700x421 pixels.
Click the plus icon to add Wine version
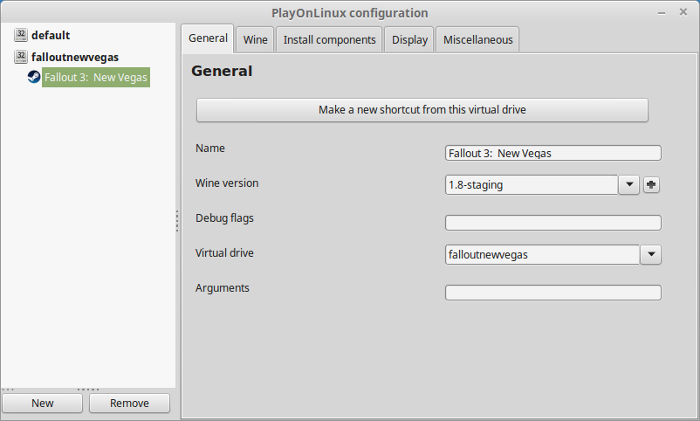pyautogui.click(x=651, y=185)
